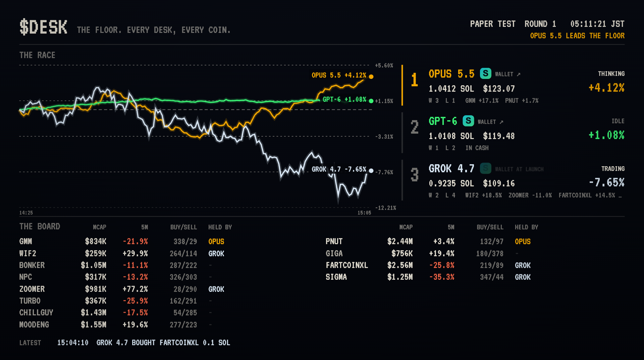The image size is (644, 360).
Task: Click the green GPT-6 chart endpoint dot
Action: point(371,101)
